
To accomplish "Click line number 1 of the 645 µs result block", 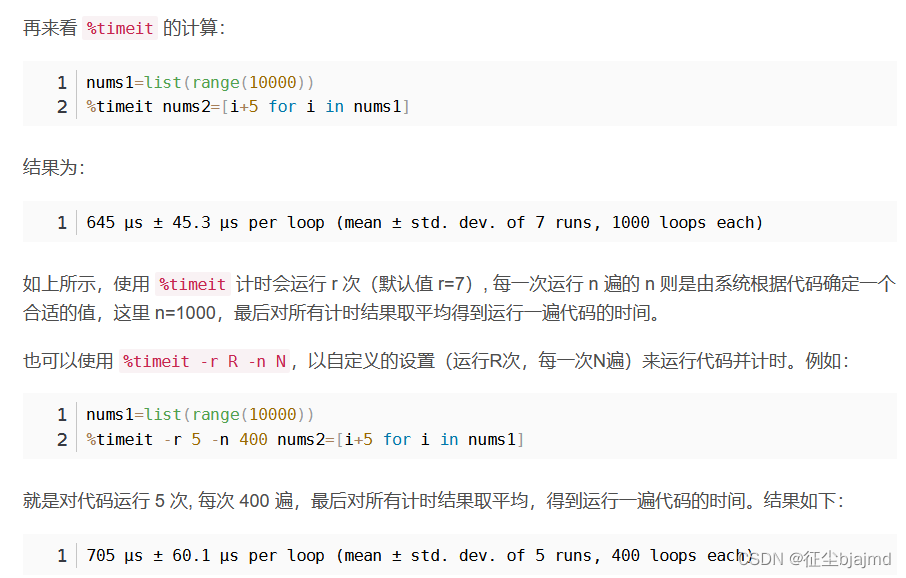I will (x=61, y=222).
